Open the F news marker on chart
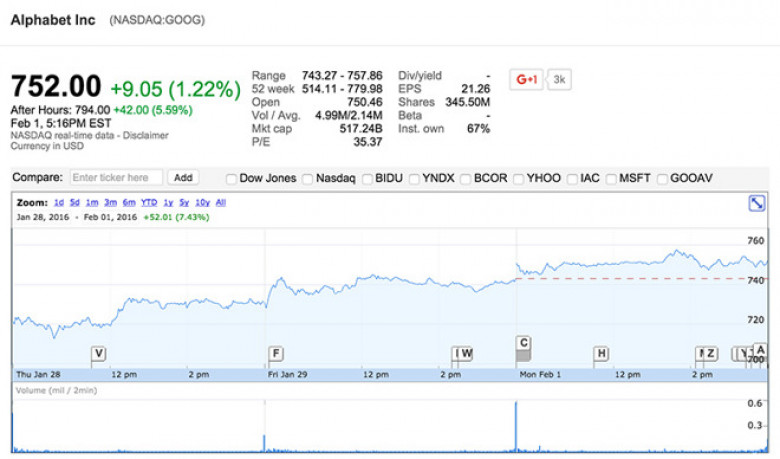The width and height of the screenshot is (780, 459). pos(276,354)
